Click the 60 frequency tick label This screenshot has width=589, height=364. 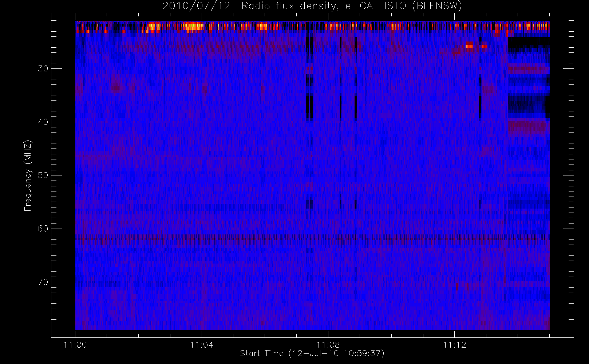43,229
